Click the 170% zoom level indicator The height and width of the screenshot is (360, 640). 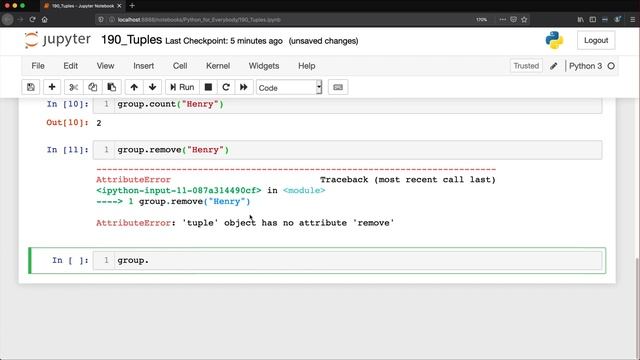(482, 19)
